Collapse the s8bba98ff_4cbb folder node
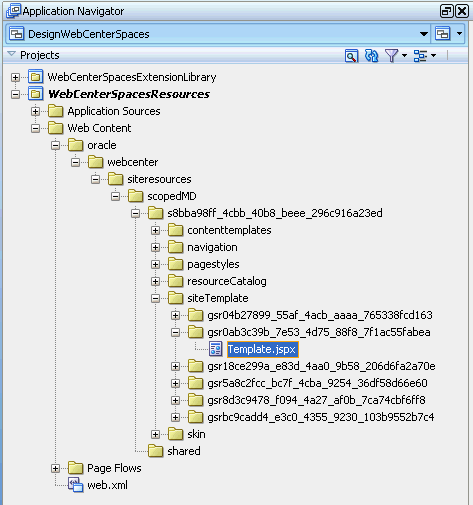 135,213
